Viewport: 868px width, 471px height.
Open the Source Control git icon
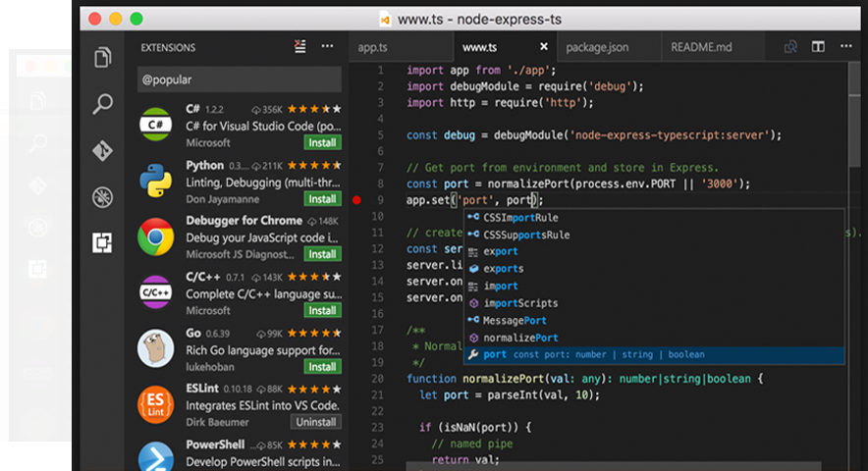click(x=102, y=150)
